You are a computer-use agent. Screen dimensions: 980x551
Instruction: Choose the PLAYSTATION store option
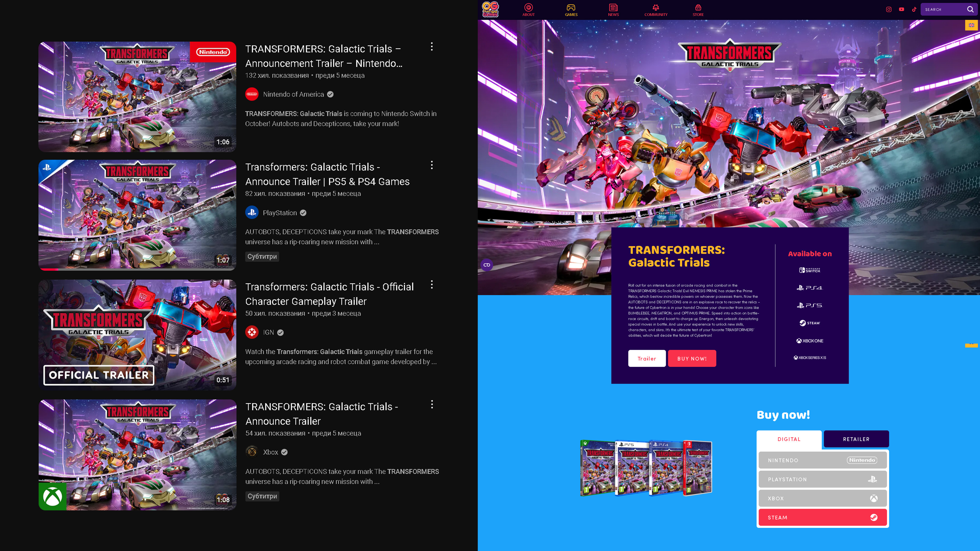tap(823, 480)
